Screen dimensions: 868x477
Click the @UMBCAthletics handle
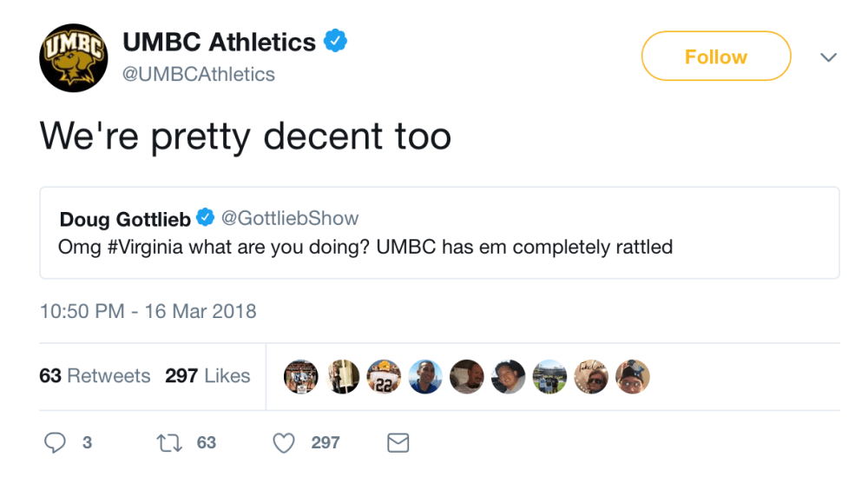coord(199,75)
